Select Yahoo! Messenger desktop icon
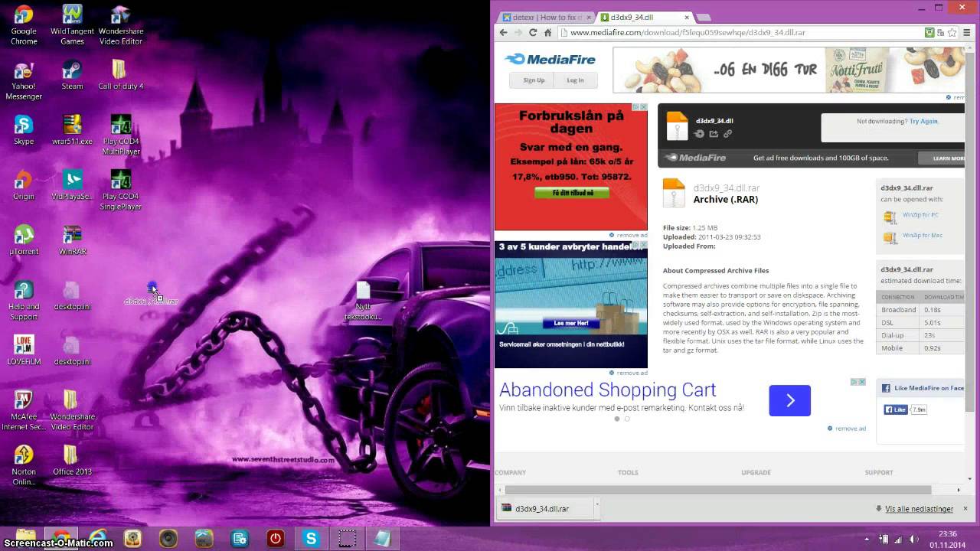 click(24, 80)
